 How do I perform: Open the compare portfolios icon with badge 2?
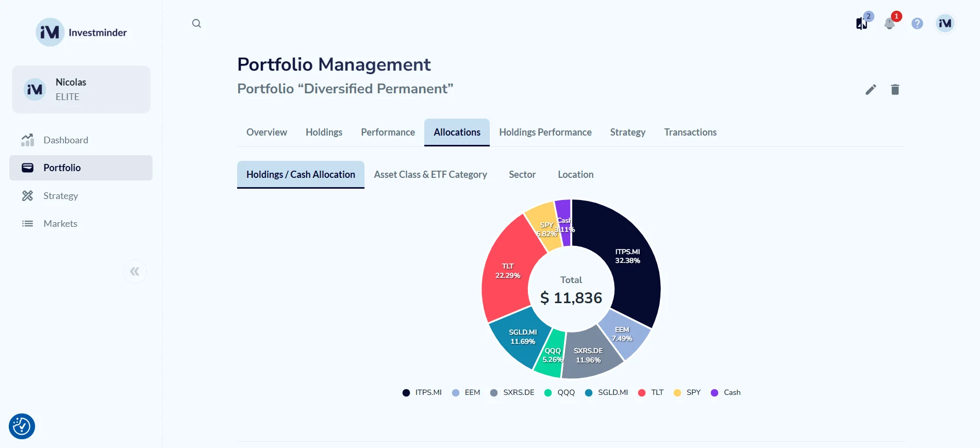(862, 23)
